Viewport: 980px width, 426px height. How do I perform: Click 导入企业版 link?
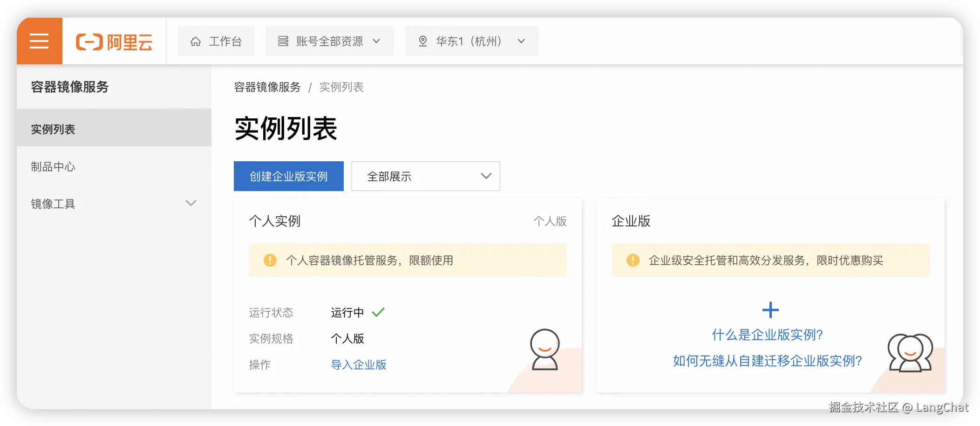pos(359,364)
